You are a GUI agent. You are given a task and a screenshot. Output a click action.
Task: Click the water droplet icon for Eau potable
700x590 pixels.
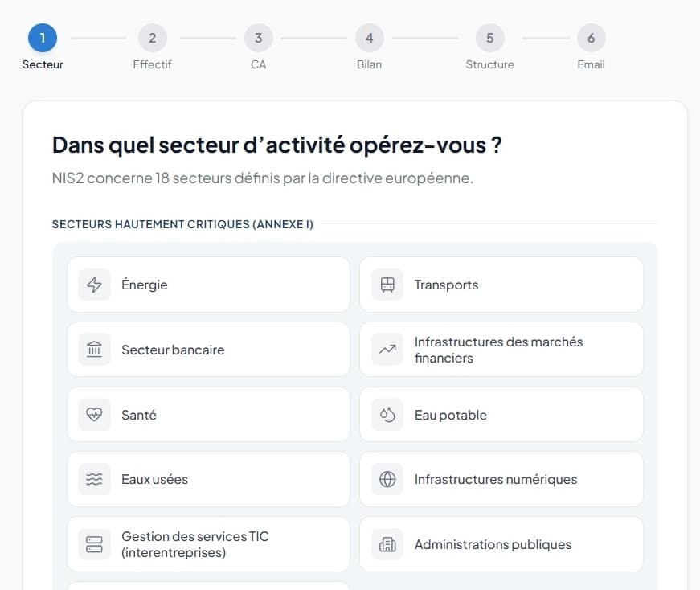[387, 414]
